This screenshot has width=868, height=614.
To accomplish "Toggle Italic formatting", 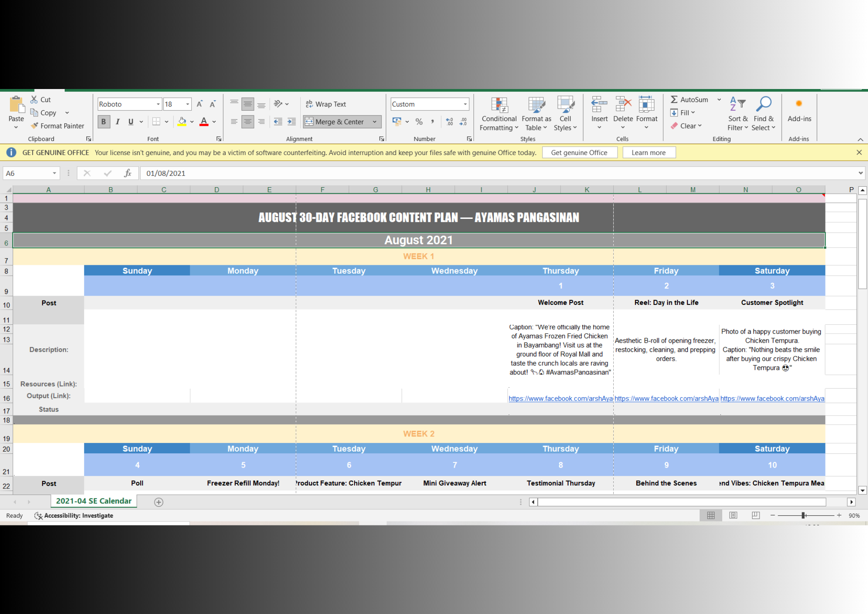I will click(x=117, y=122).
